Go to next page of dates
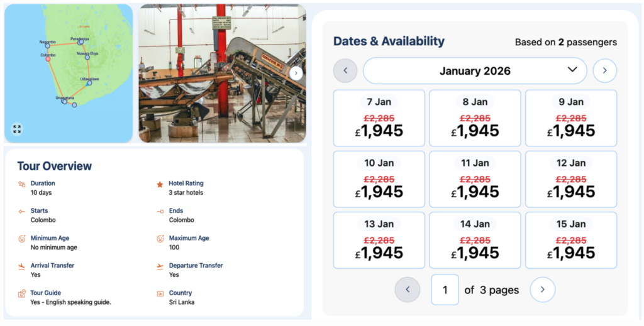The image size is (644, 326). (x=542, y=290)
